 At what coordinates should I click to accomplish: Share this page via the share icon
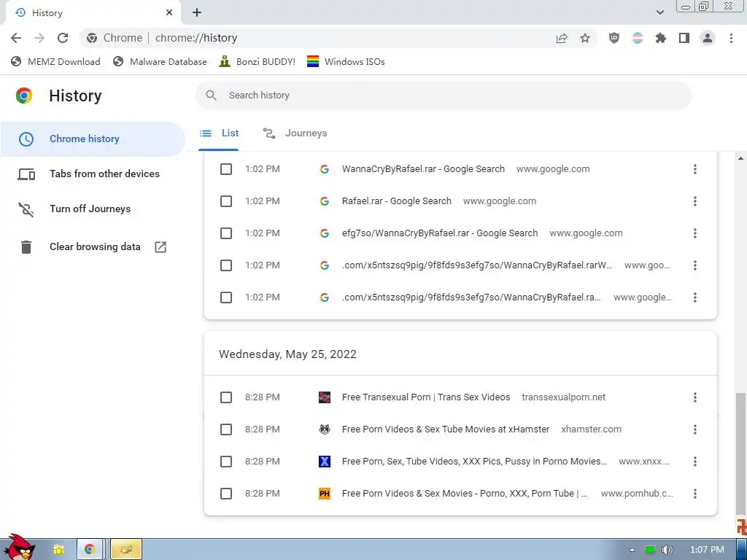[562, 38]
